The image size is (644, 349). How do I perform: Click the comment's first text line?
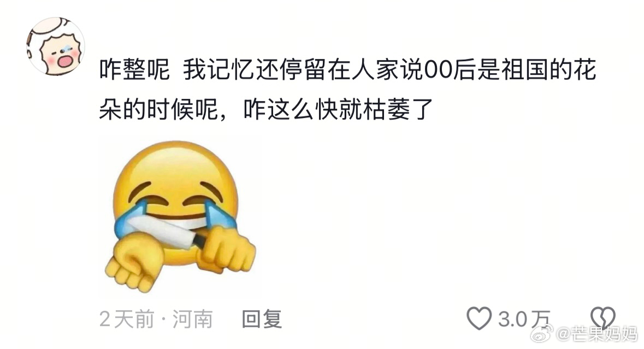click(x=348, y=70)
